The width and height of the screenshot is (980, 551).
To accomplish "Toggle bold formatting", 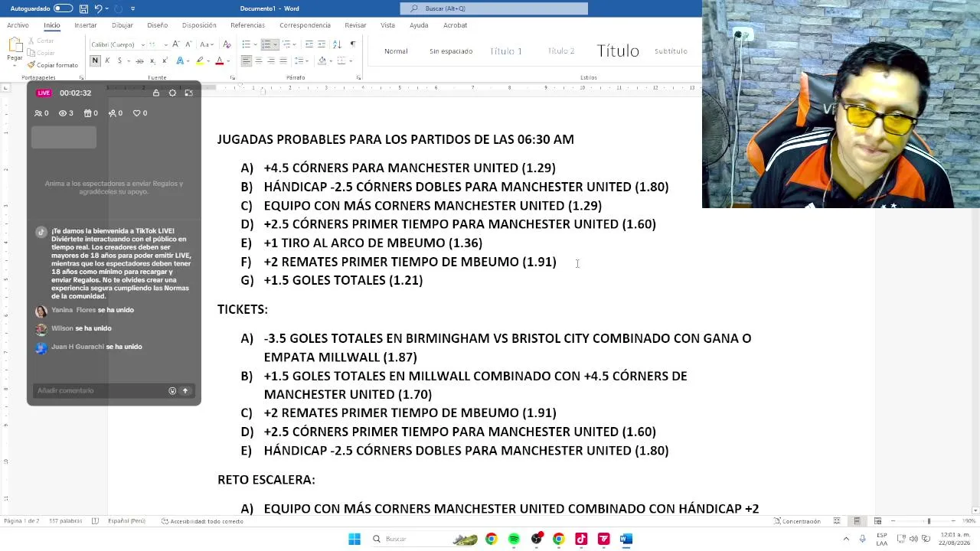I will coord(95,60).
